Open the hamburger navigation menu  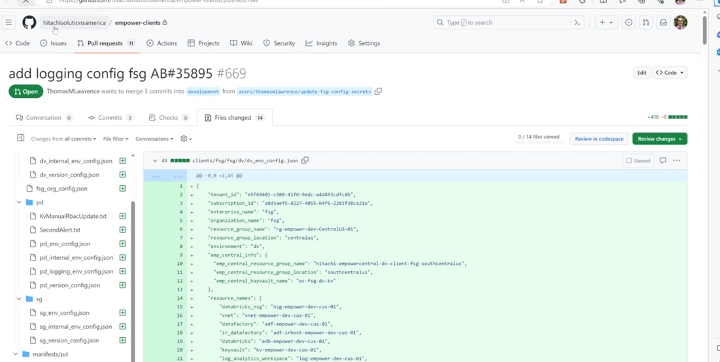tap(9, 22)
